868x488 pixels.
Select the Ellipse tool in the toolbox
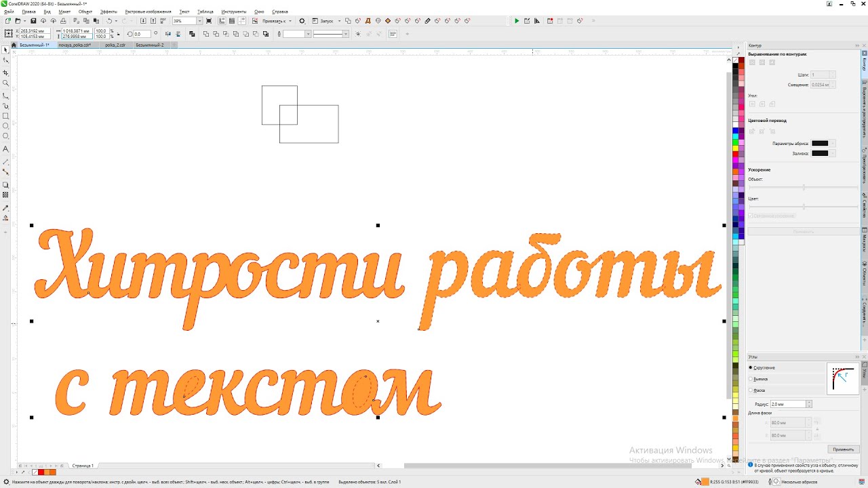point(6,126)
